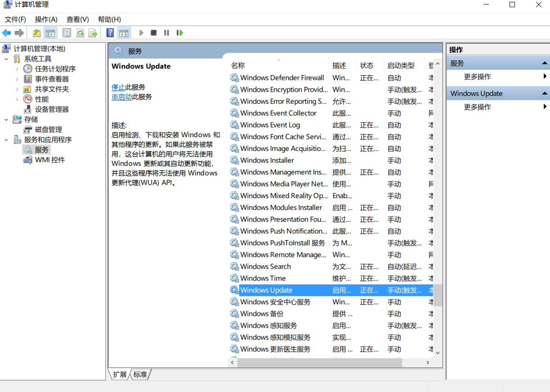550x392 pixels.
Task: Select the Windows Modules Installer service row
Action: pos(331,207)
